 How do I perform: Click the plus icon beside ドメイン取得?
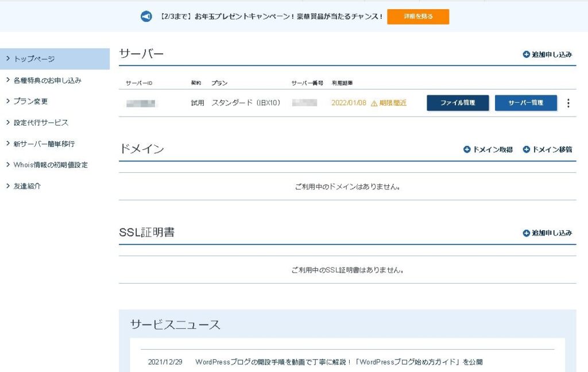[x=467, y=149]
